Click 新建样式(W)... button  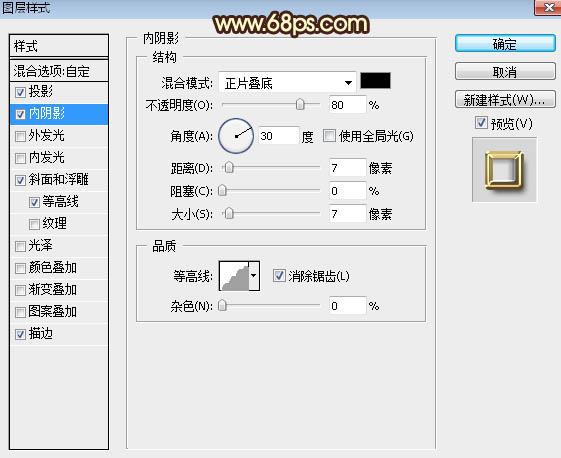[x=505, y=100]
